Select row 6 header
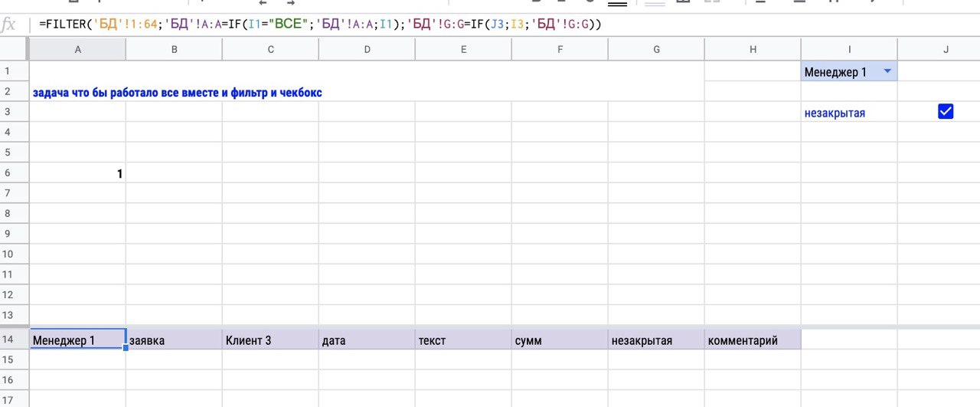The image size is (980, 407). point(14,173)
